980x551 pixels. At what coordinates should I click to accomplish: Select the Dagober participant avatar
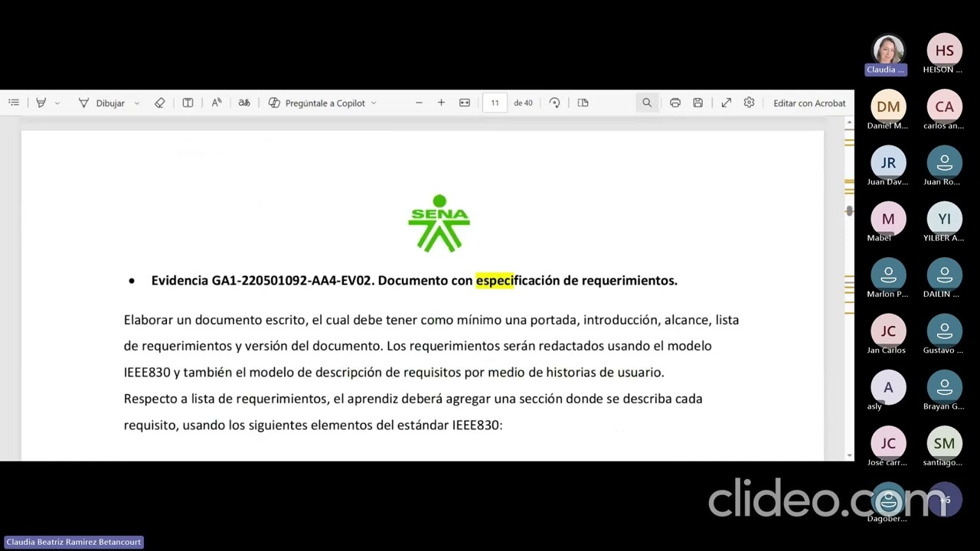(888, 500)
